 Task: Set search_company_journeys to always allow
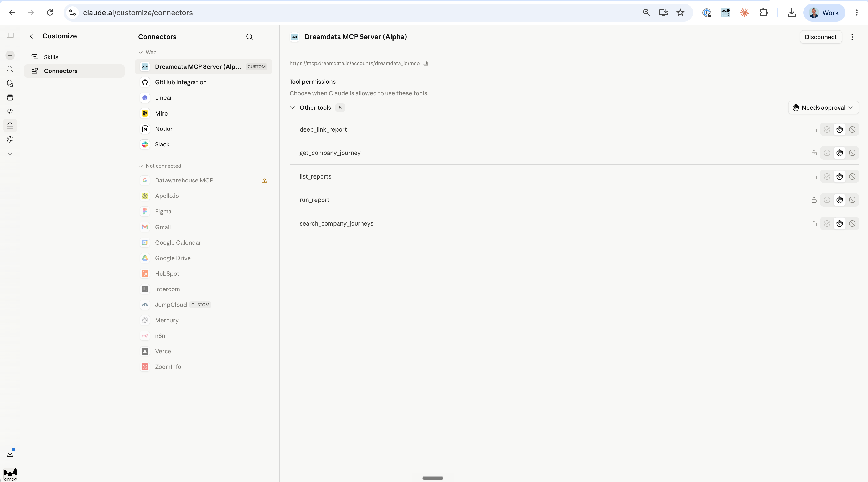(x=827, y=224)
